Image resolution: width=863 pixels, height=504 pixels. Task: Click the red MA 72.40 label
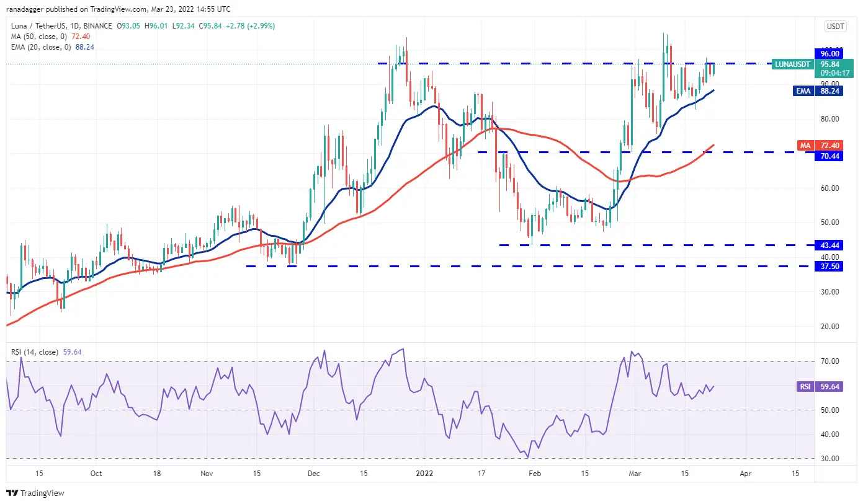click(x=805, y=145)
